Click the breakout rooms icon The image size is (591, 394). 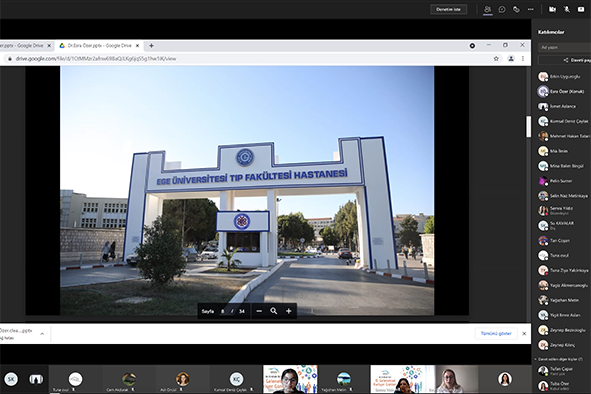coord(516,9)
